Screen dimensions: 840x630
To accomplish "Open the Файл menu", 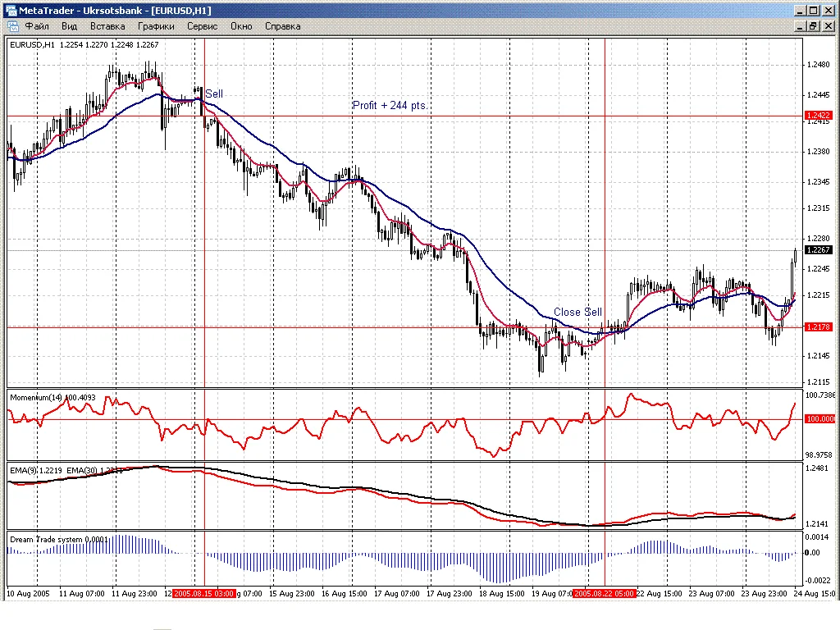I will tap(38, 26).
